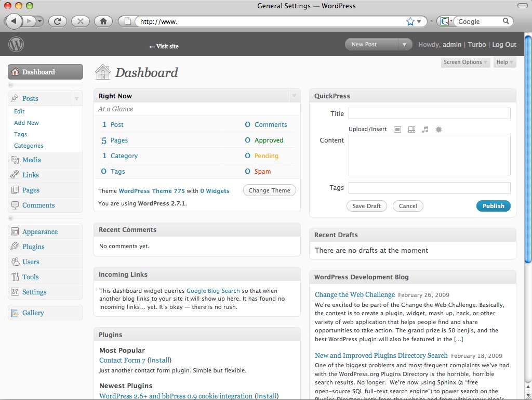This screenshot has width=532, height=400.
Task: Click the QuickPress Cancel button
Action: [x=408, y=206]
